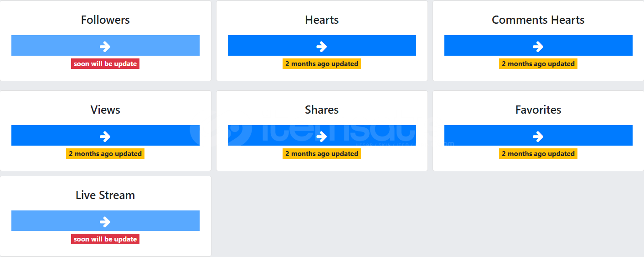Select the Hearts heading text
644x257 pixels.
click(x=322, y=20)
